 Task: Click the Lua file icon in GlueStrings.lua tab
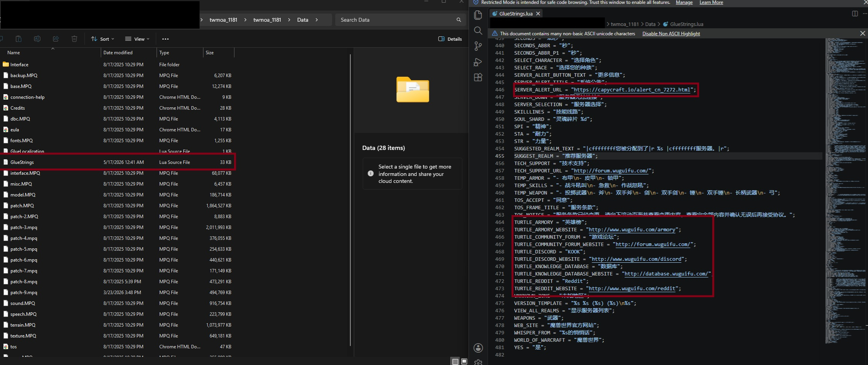(x=494, y=14)
